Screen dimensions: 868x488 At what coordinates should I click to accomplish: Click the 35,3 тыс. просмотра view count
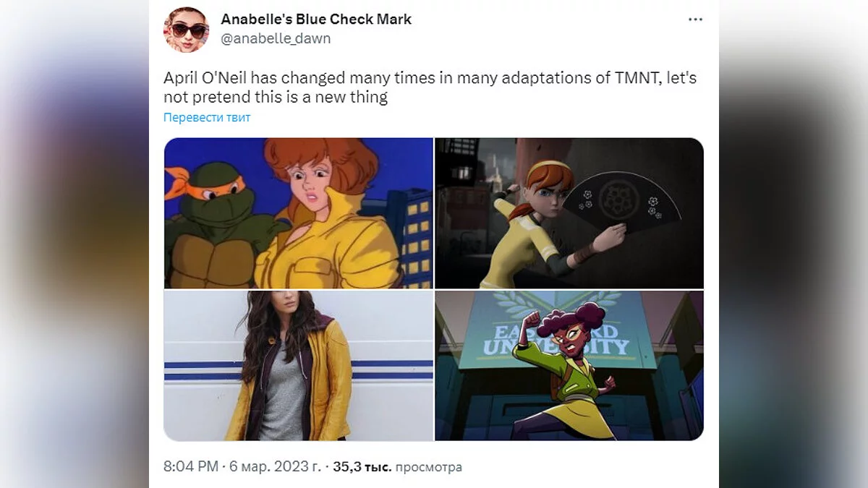[397, 467]
